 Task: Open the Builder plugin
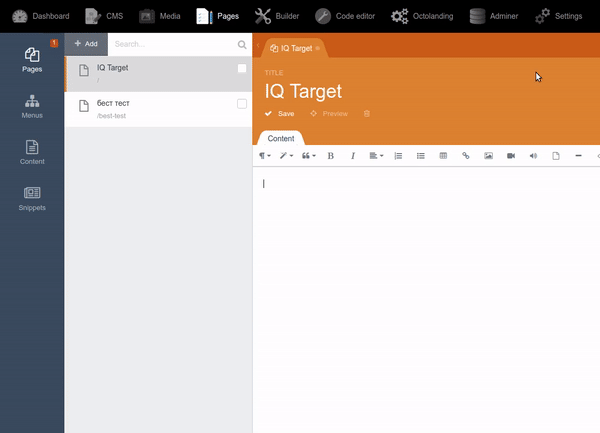point(277,16)
